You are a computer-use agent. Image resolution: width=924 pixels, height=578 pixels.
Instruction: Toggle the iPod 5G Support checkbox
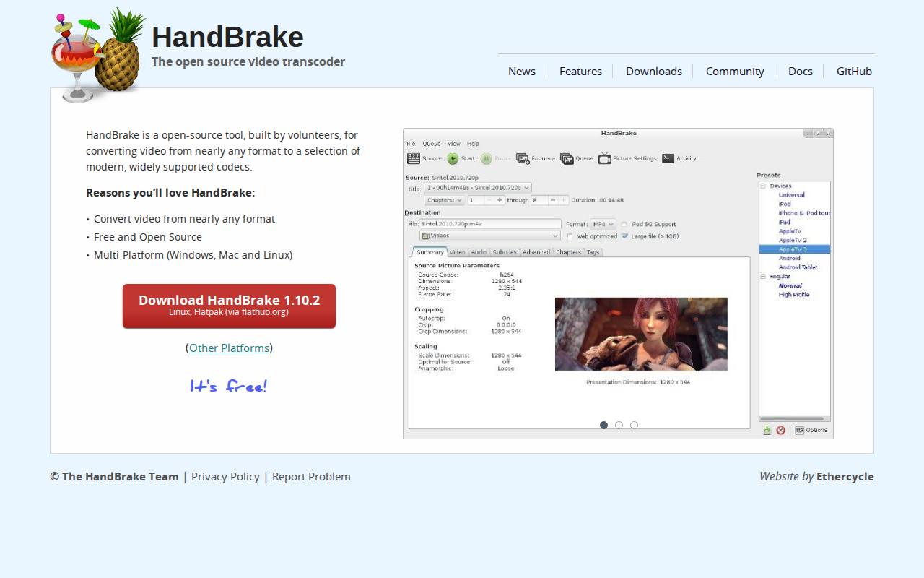[x=624, y=225]
